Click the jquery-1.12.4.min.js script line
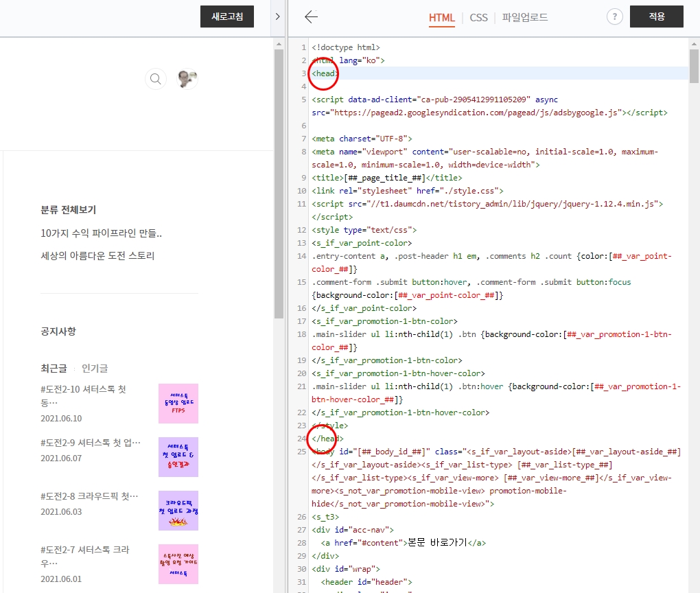The width and height of the screenshot is (700, 593). [487, 204]
